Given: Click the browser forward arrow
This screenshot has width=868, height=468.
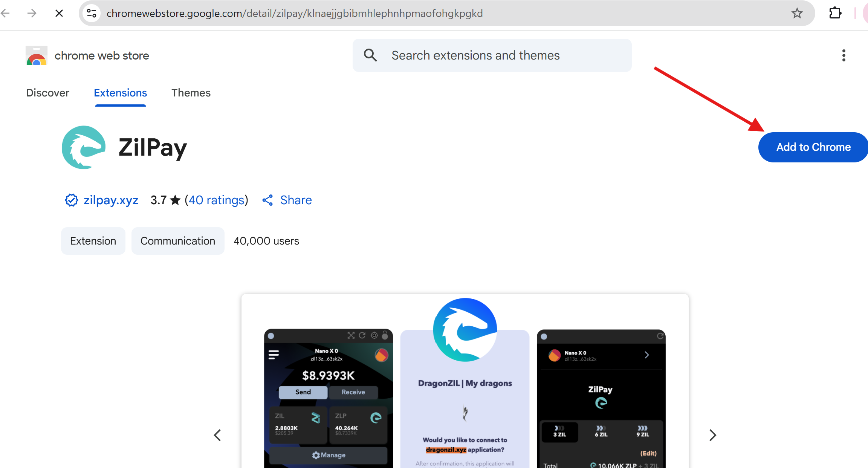Looking at the screenshot, I should pos(32,14).
